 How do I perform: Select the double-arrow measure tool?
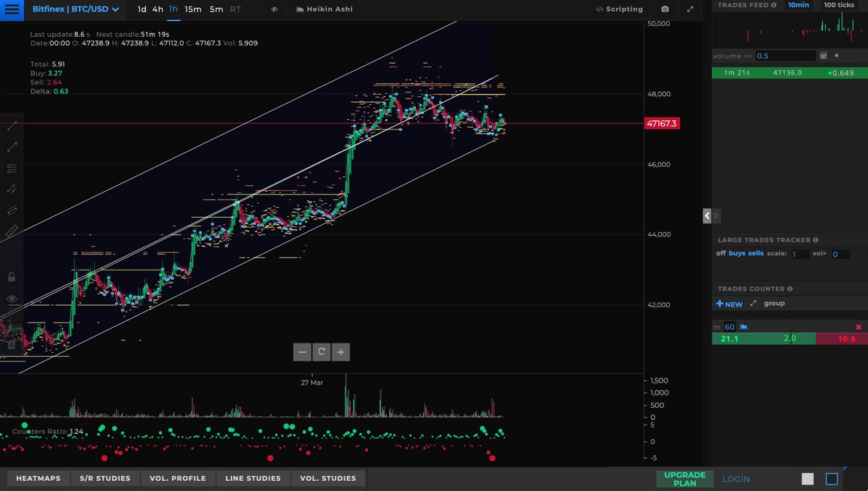(12, 189)
